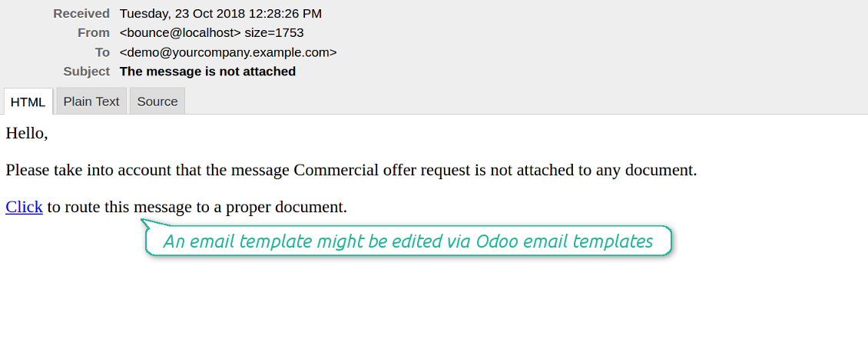868x363 pixels.
Task: Click the 'Hello,' greeting line
Action: click(27, 133)
